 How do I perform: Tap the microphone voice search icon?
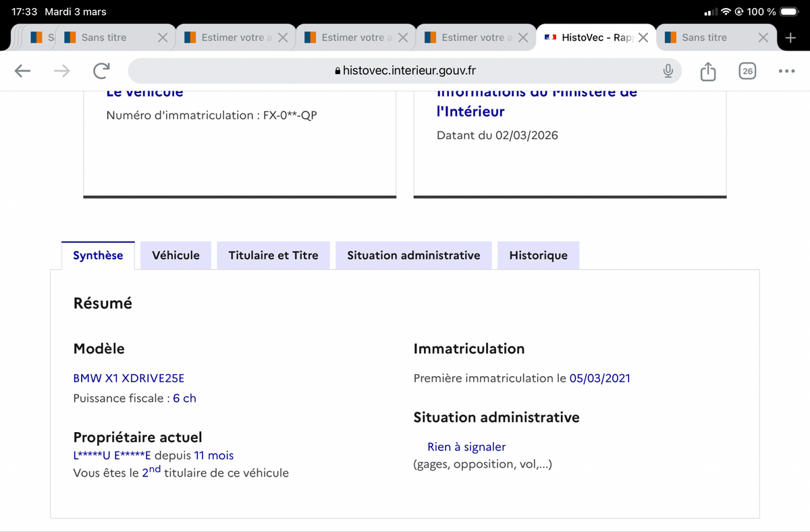668,71
